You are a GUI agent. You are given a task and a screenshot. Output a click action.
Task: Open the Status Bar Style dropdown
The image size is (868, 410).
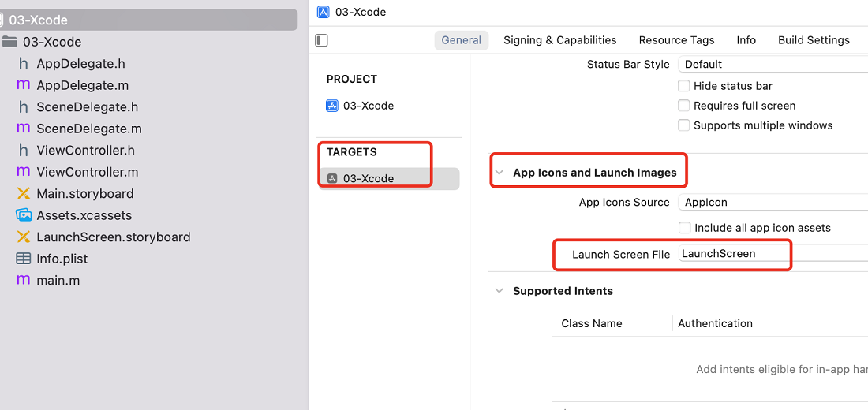coord(773,64)
